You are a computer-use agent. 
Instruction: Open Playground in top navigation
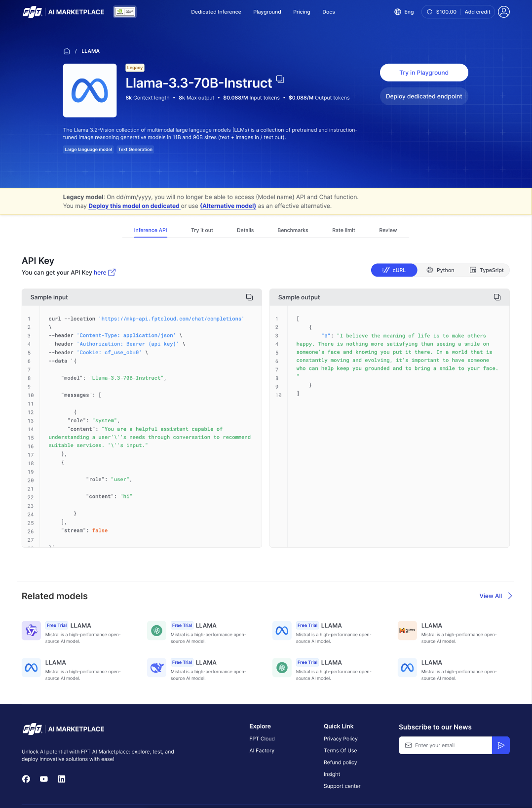(x=267, y=12)
